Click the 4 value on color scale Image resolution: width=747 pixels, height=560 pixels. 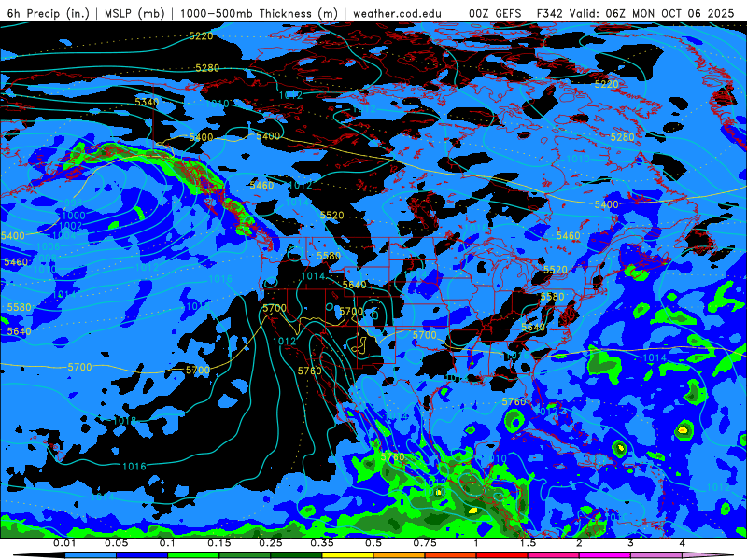[683, 543]
